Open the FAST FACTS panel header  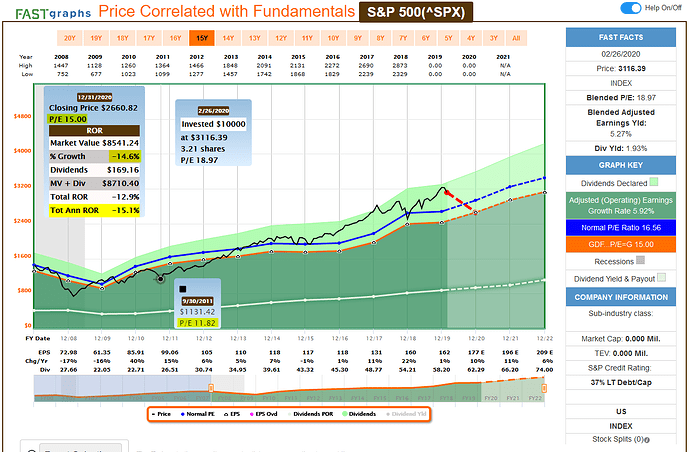tap(620, 37)
